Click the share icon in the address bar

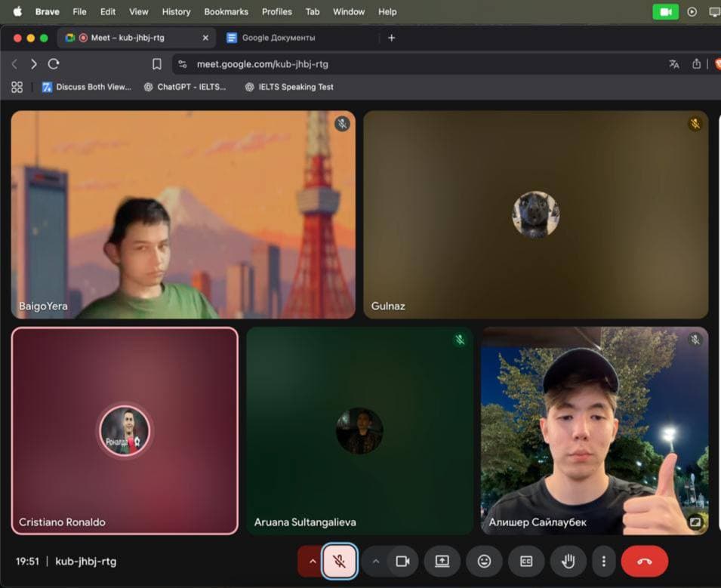[x=696, y=64]
